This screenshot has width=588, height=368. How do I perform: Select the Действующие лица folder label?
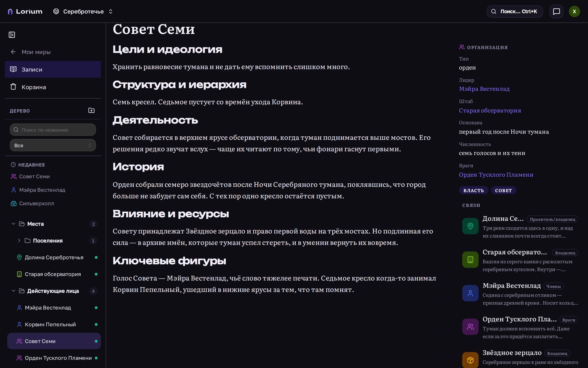click(x=53, y=291)
